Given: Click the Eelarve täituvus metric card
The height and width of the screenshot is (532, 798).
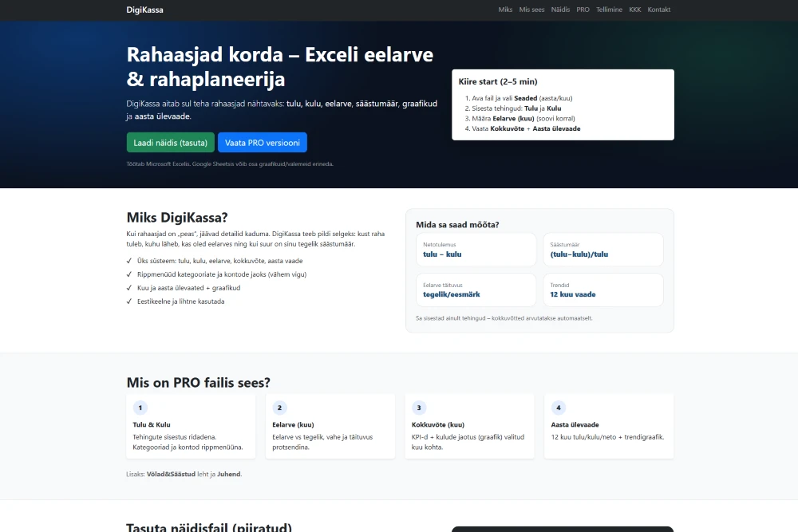Looking at the screenshot, I should tap(476, 290).
